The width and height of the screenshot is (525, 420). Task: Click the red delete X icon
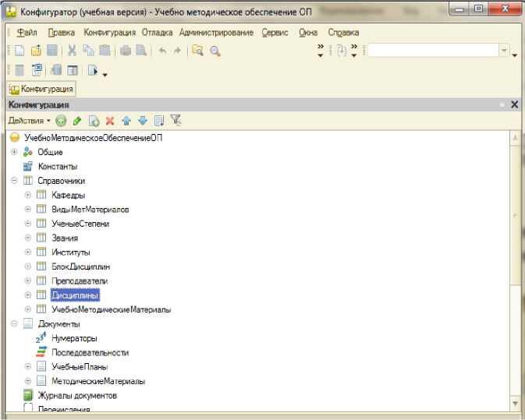tap(110, 121)
